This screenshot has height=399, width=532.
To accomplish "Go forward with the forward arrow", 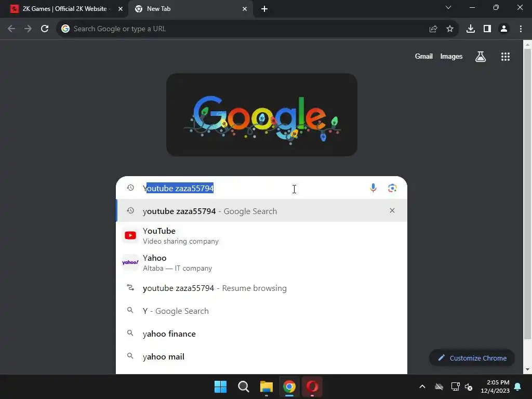I will coord(28,29).
